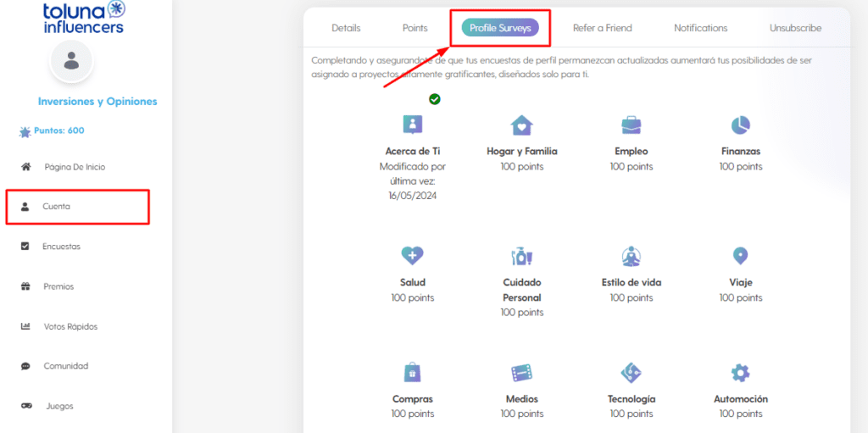The height and width of the screenshot is (433, 868).
Task: Open the Salud heart icon
Action: 412,255
